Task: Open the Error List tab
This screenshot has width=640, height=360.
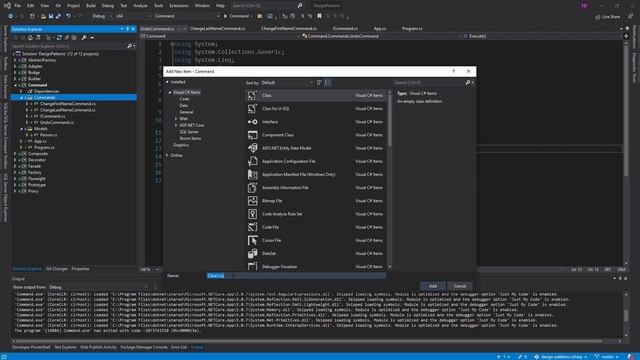Action: point(179,347)
